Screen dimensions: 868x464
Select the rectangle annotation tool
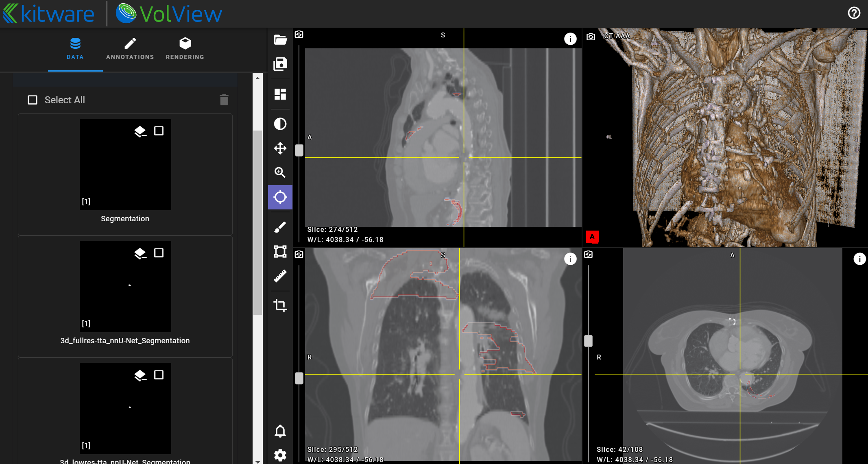coord(280,252)
